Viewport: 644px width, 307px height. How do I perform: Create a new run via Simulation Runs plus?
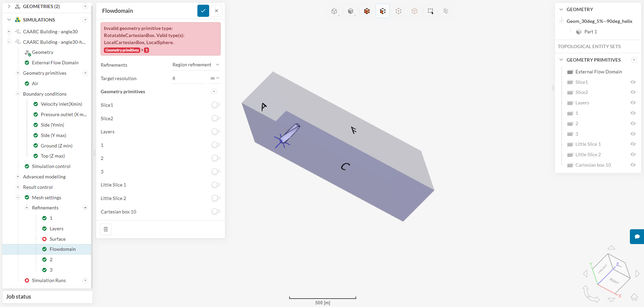pos(85,280)
